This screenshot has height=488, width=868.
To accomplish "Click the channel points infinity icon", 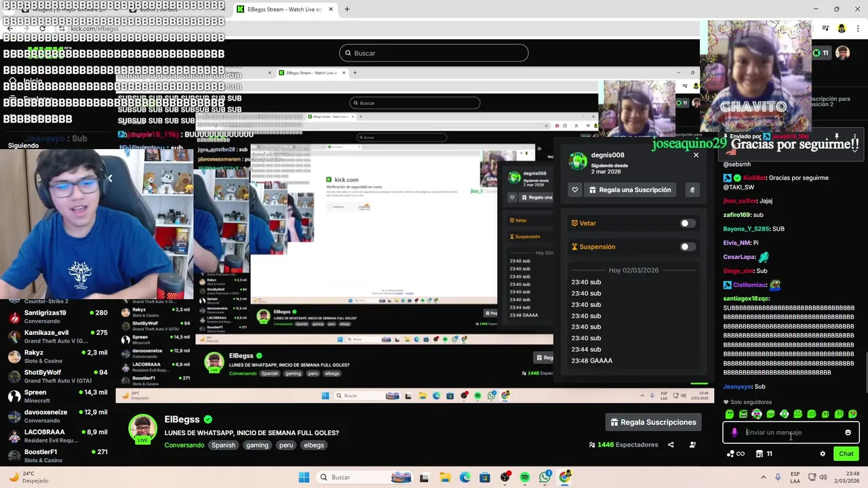I will pyautogui.click(x=736, y=454).
